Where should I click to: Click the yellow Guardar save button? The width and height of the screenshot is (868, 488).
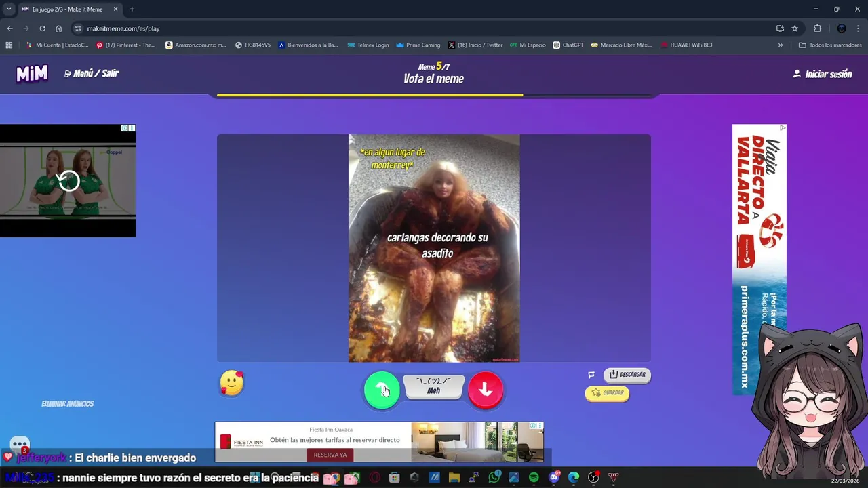click(x=607, y=392)
